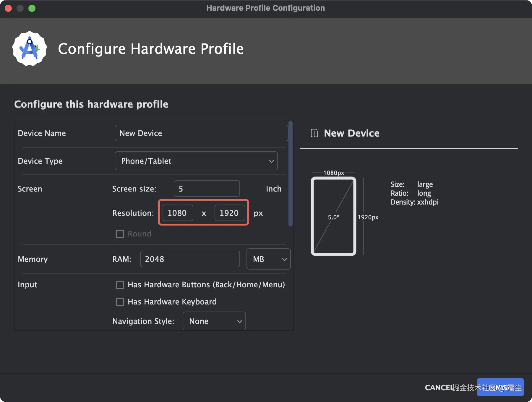Click the settings panel vertical scrollbar
532x402 pixels.
click(291, 174)
